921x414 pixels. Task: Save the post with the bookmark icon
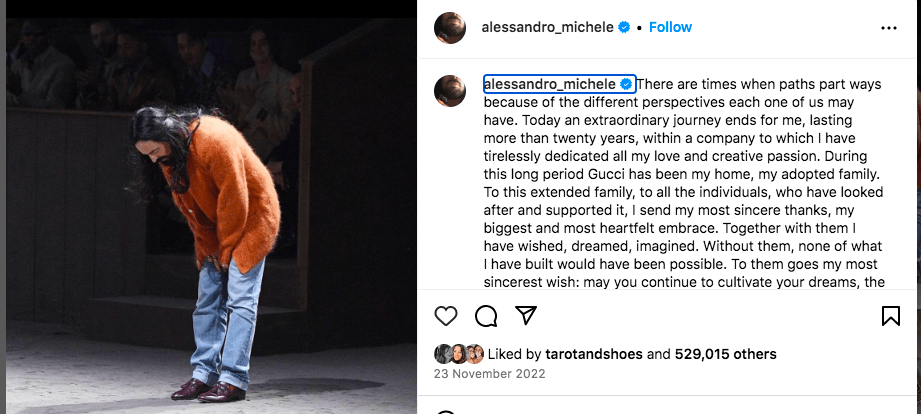pyautogui.click(x=890, y=316)
